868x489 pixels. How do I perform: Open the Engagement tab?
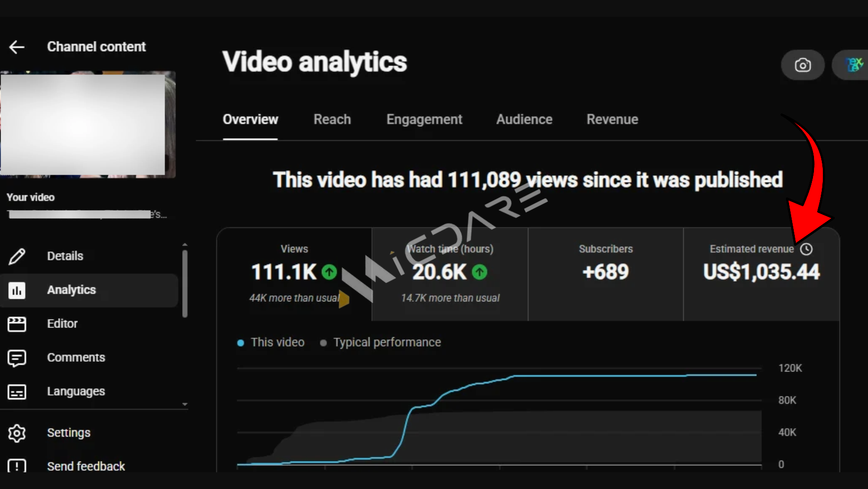(x=424, y=120)
